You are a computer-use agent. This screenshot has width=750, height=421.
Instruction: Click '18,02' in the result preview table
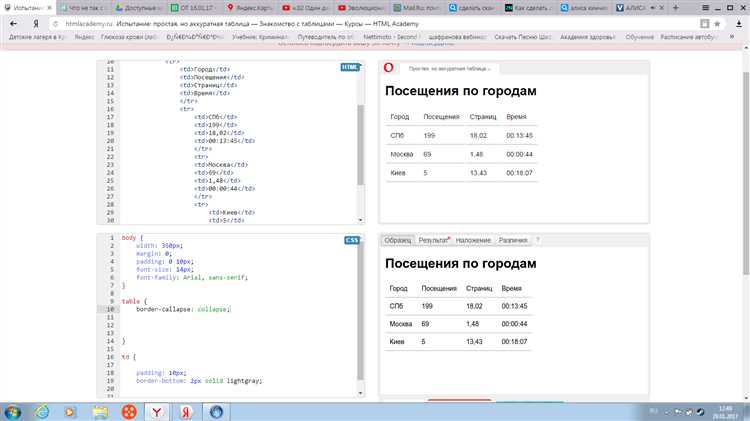point(478,135)
